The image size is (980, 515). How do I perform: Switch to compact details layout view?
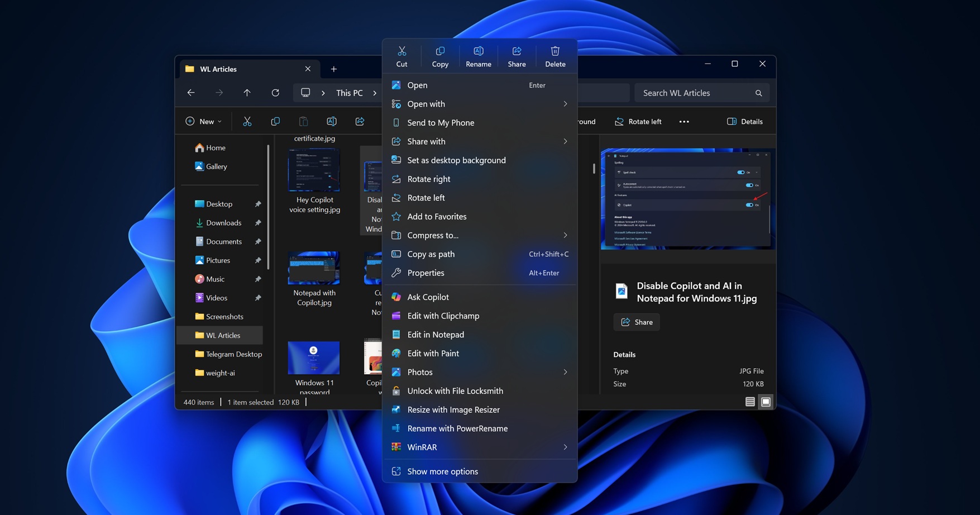[x=750, y=401]
